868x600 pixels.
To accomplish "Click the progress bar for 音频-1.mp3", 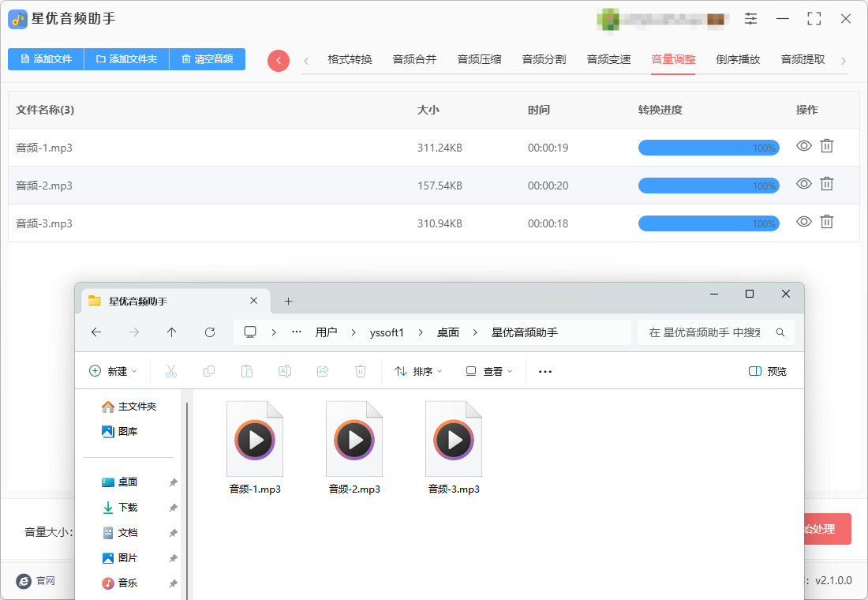I will 709,148.
